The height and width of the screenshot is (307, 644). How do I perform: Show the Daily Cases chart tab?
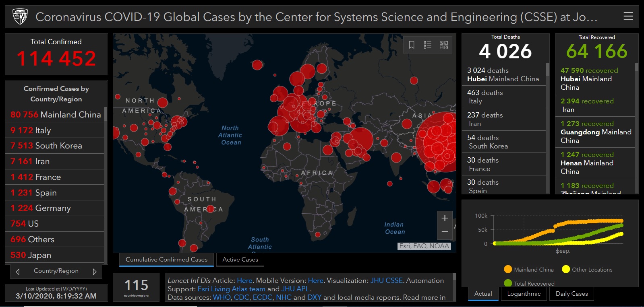(x=572, y=294)
